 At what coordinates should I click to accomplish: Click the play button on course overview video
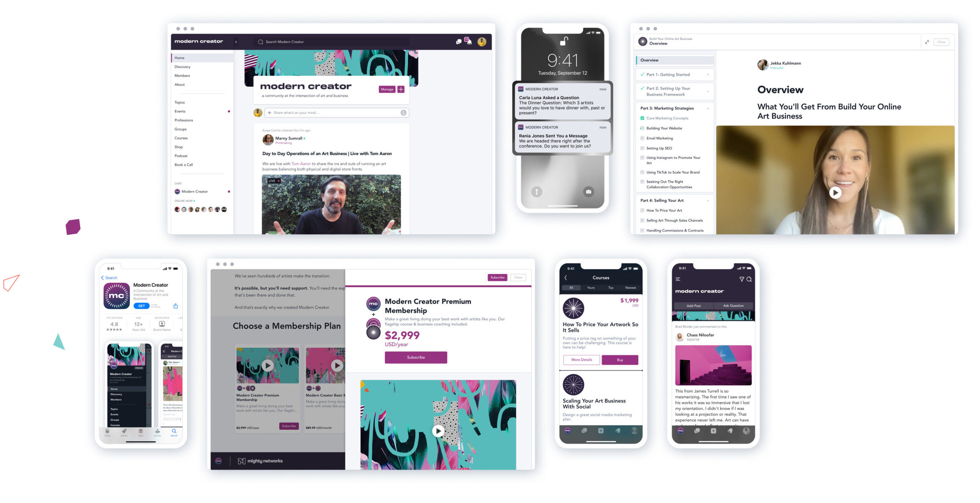(x=835, y=191)
